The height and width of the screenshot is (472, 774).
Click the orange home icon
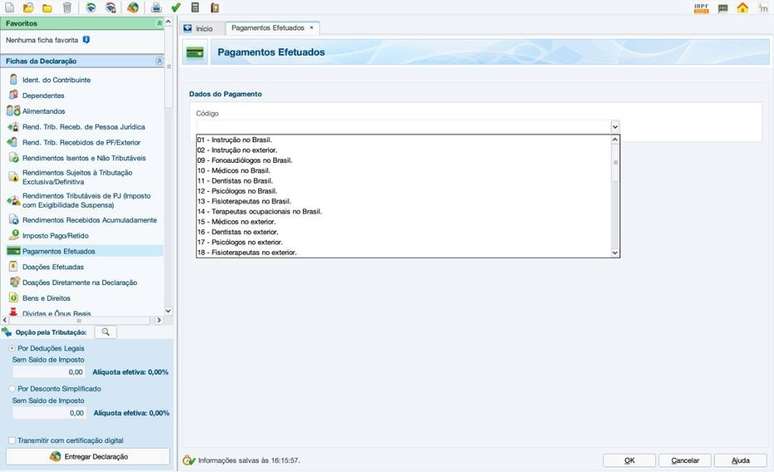point(742,8)
